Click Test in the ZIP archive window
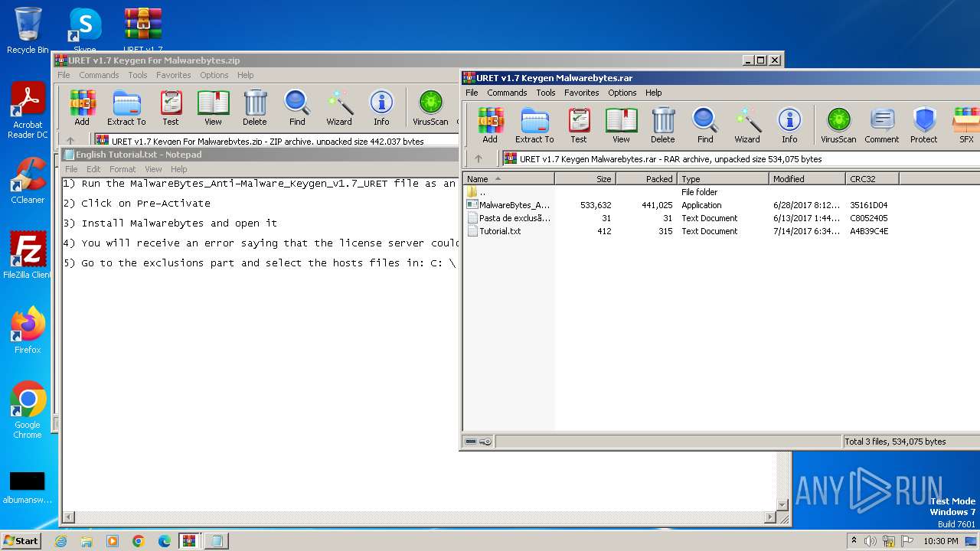This screenshot has height=551, width=980. click(171, 108)
